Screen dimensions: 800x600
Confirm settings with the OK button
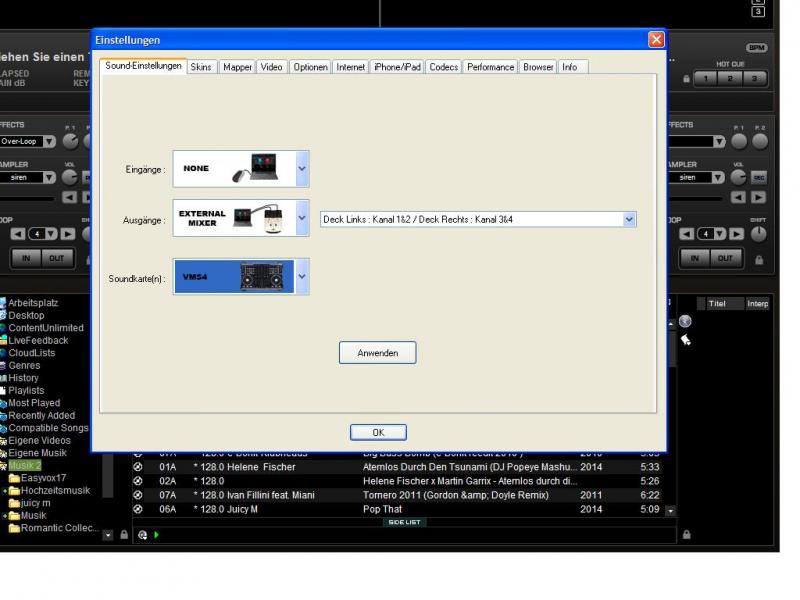point(377,433)
